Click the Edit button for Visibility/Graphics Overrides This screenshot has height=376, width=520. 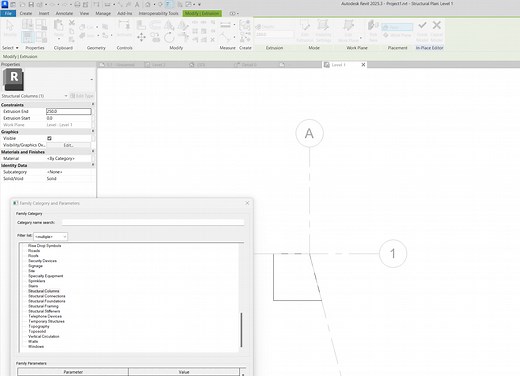pyautogui.click(x=68, y=145)
